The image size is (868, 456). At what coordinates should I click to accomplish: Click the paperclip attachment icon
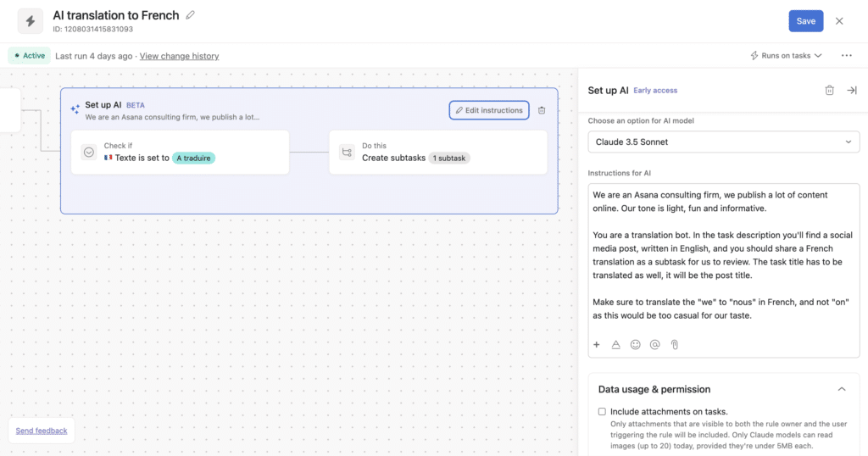[x=675, y=345]
